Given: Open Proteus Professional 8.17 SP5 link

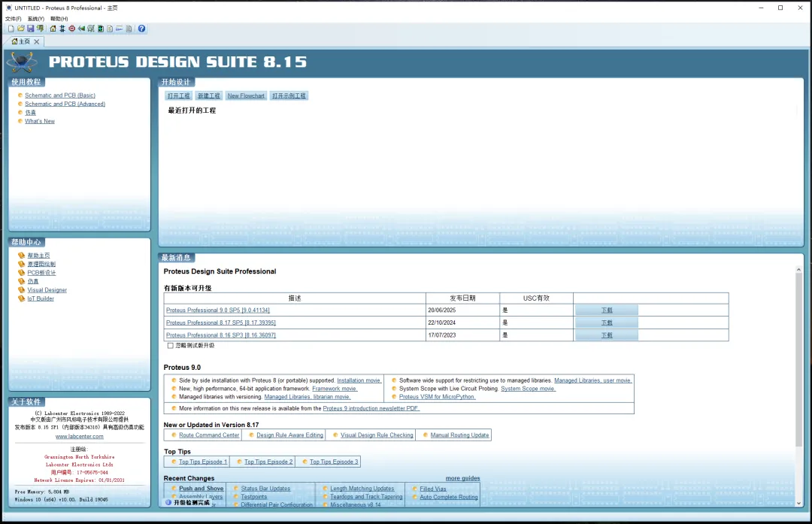Looking at the screenshot, I should coord(221,323).
